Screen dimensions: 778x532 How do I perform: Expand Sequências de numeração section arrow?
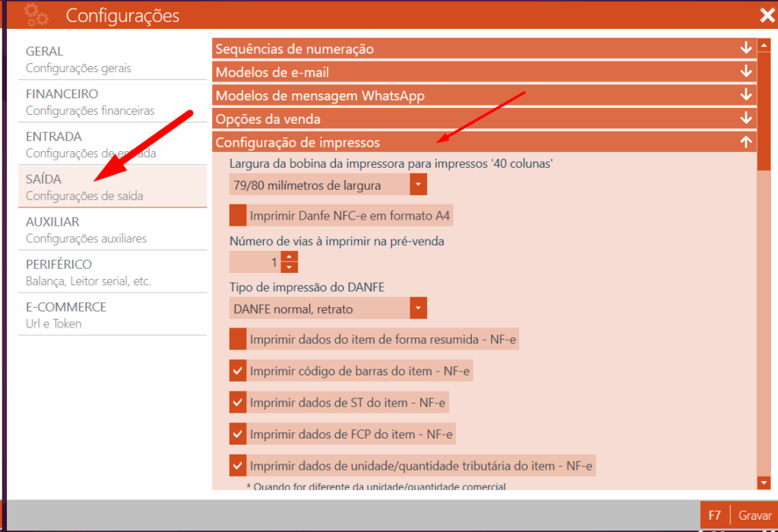745,49
